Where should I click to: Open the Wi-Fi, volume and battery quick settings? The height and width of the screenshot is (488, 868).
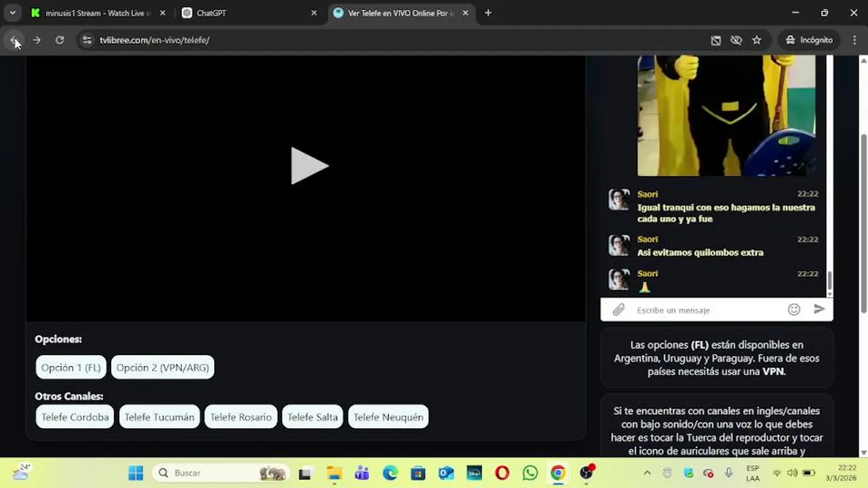point(793,473)
